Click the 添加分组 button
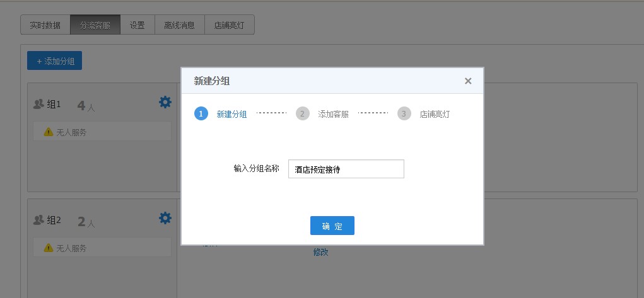Image resolution: width=644 pixels, height=298 pixels. coord(55,60)
